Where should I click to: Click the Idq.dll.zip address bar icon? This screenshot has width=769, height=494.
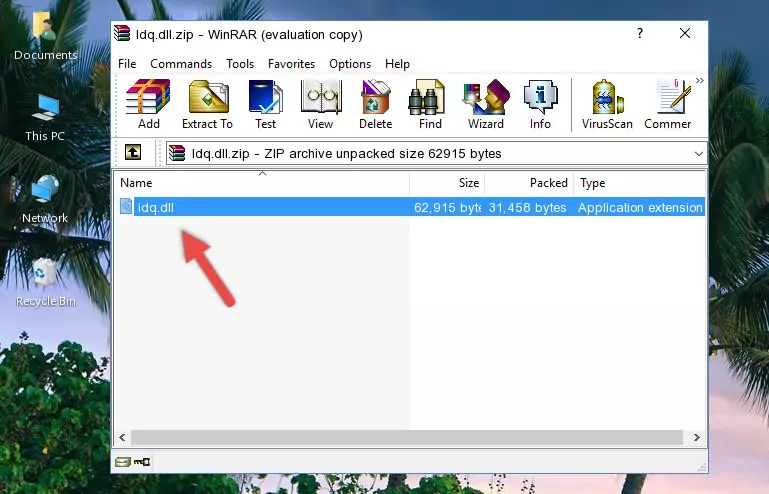(x=178, y=154)
